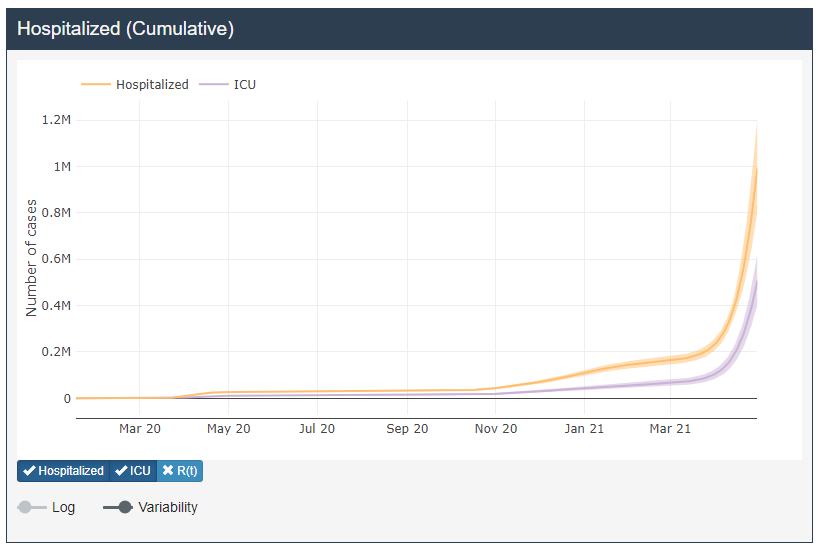The width and height of the screenshot is (822, 556).
Task: Select the Sep 20 x-axis tick label
Action: point(407,429)
